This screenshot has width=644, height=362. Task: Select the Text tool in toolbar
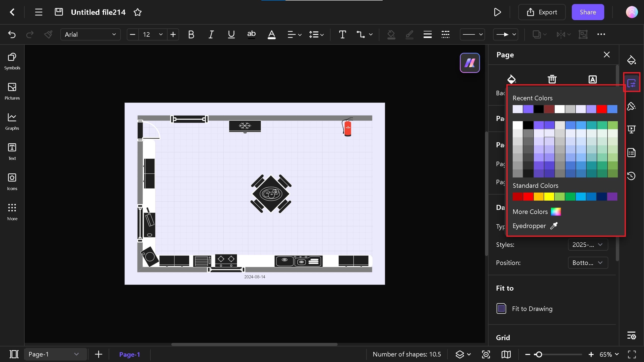click(342, 34)
